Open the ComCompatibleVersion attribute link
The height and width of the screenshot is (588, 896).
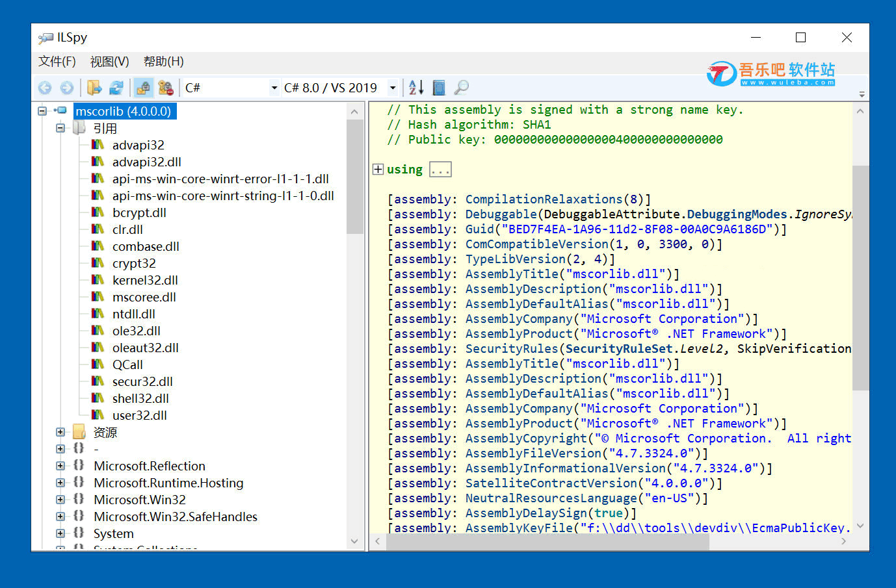(537, 244)
